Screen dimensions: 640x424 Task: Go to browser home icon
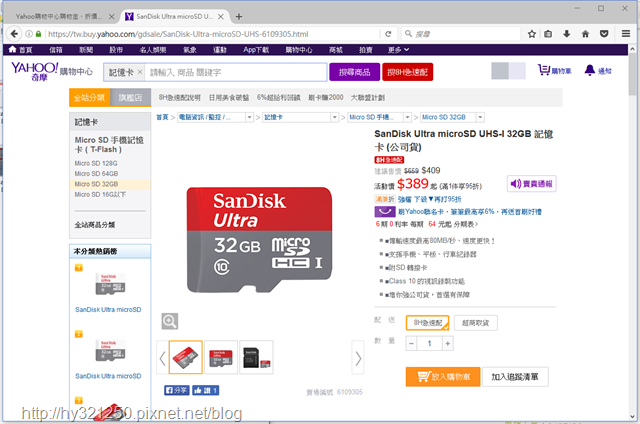pyautogui.click(x=585, y=34)
